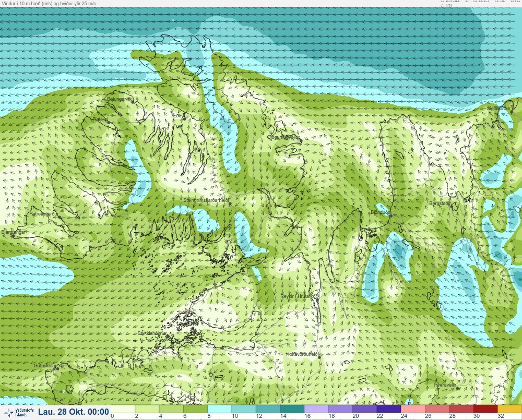Pick the red 28–30 m/s legend swatch
The width and height of the screenshot is (522, 420).
point(461,409)
